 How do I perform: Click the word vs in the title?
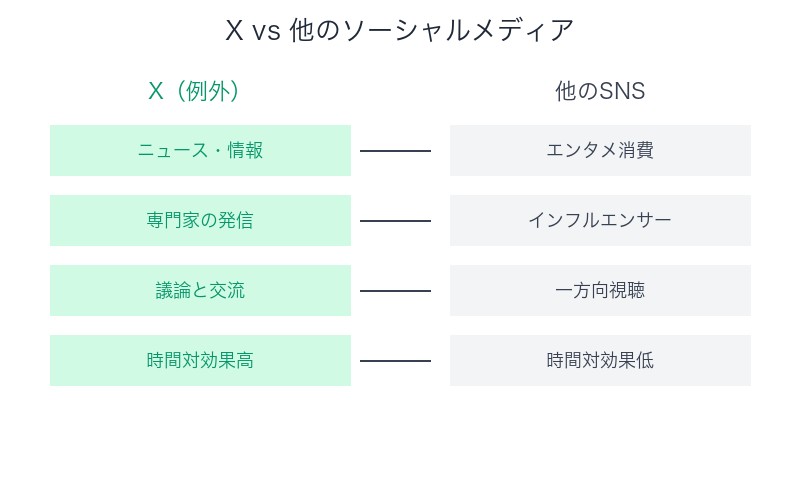[x=266, y=31]
